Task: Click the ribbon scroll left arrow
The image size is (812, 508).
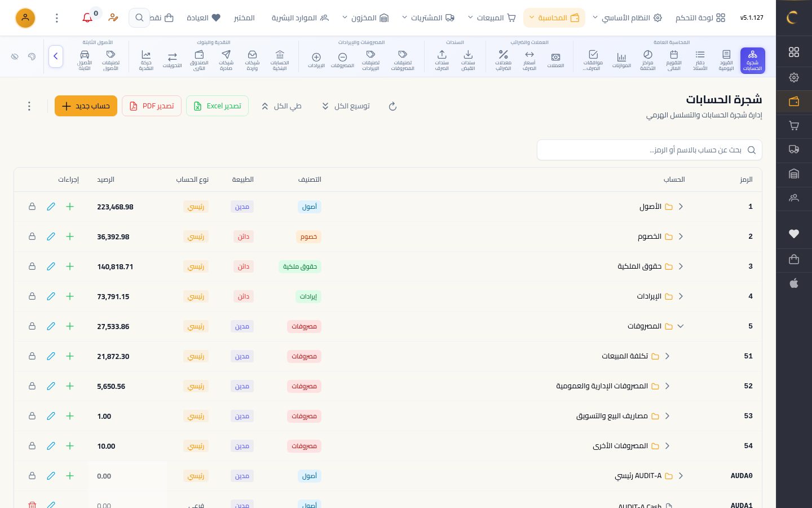Action: [56, 56]
